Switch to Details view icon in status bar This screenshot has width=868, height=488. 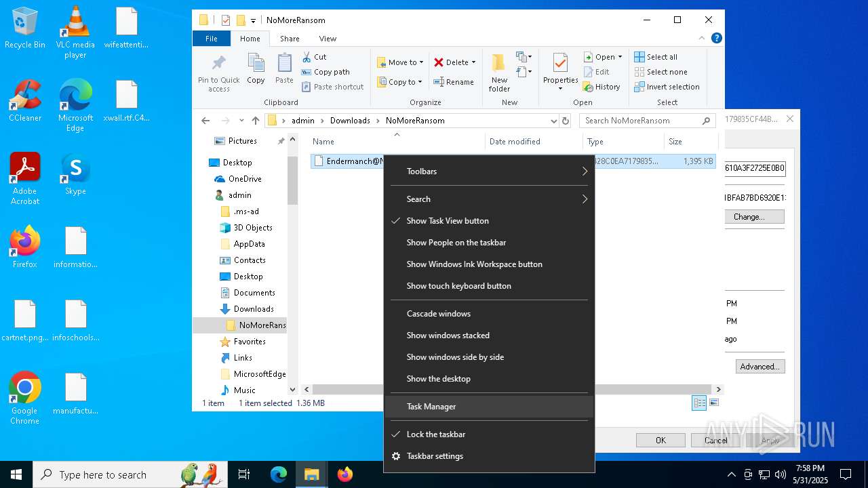click(x=699, y=403)
